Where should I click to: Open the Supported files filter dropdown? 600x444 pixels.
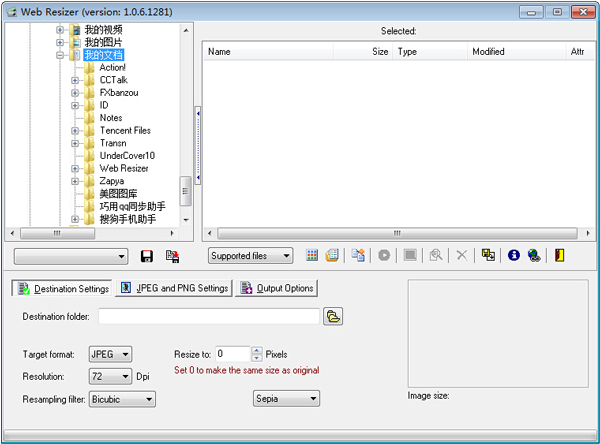pos(250,256)
